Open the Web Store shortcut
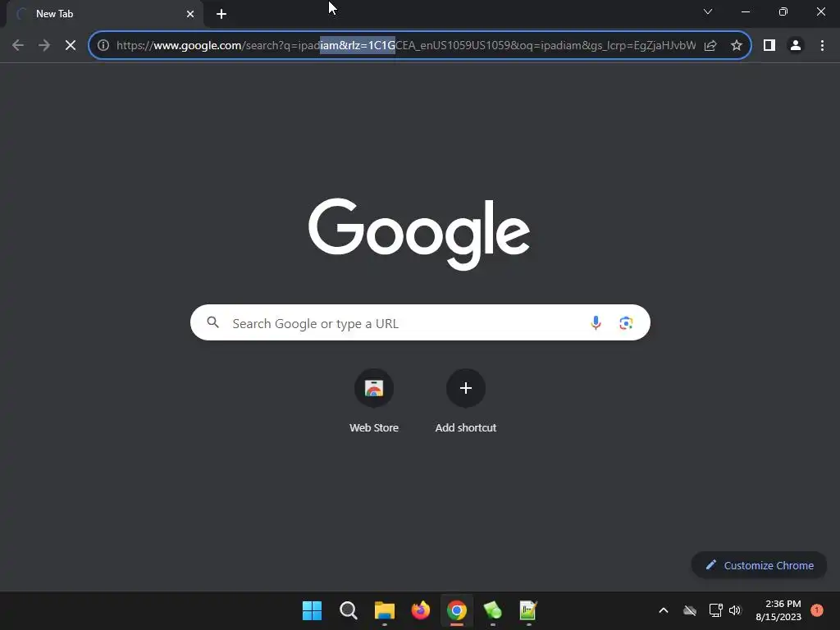The width and height of the screenshot is (840, 630). tap(374, 400)
